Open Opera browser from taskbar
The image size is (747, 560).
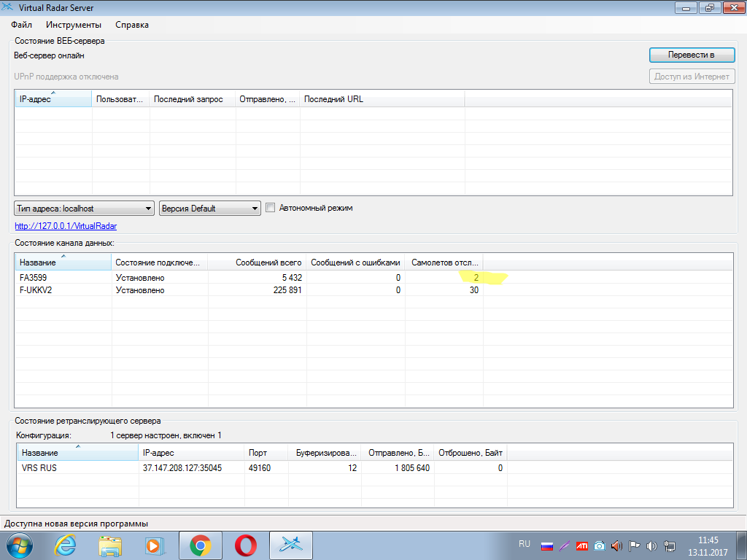(246, 545)
